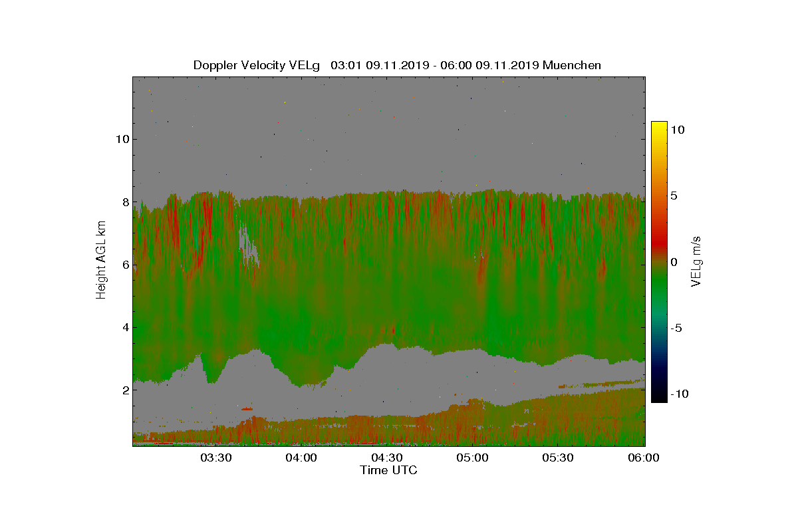798x532 pixels.
Task: Click the small red patch near 03:40 at 1.4 km
Action: pyautogui.click(x=247, y=408)
